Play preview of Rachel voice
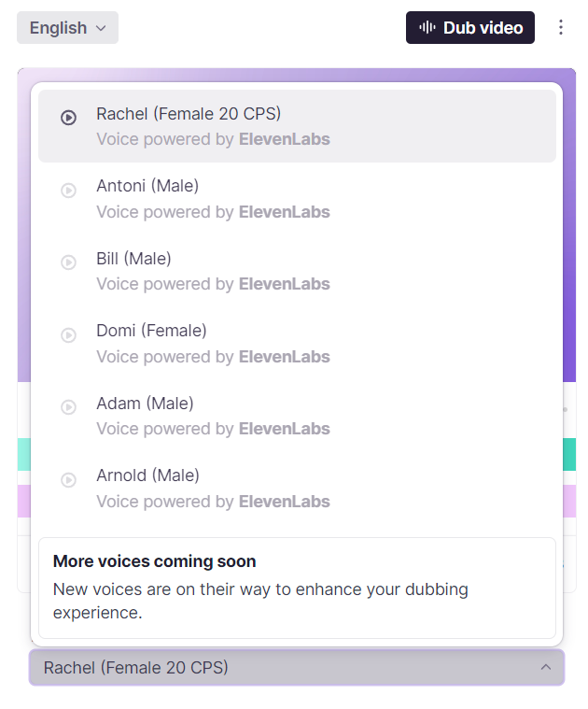The image size is (588, 709). pos(69,118)
